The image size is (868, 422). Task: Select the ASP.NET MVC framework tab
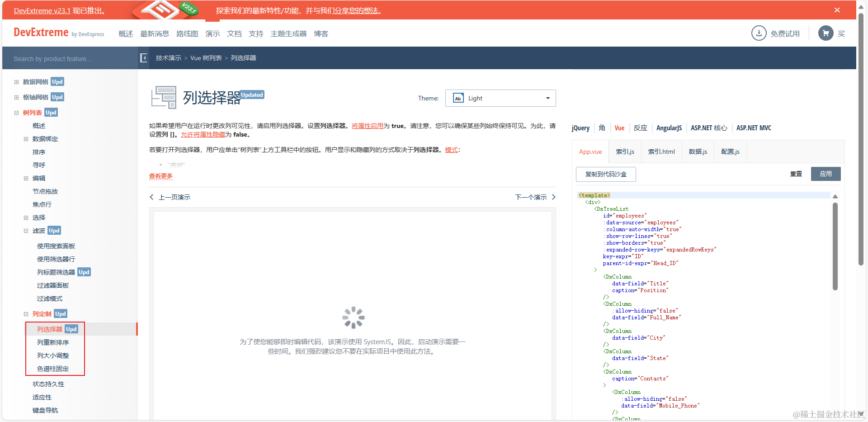pos(754,128)
